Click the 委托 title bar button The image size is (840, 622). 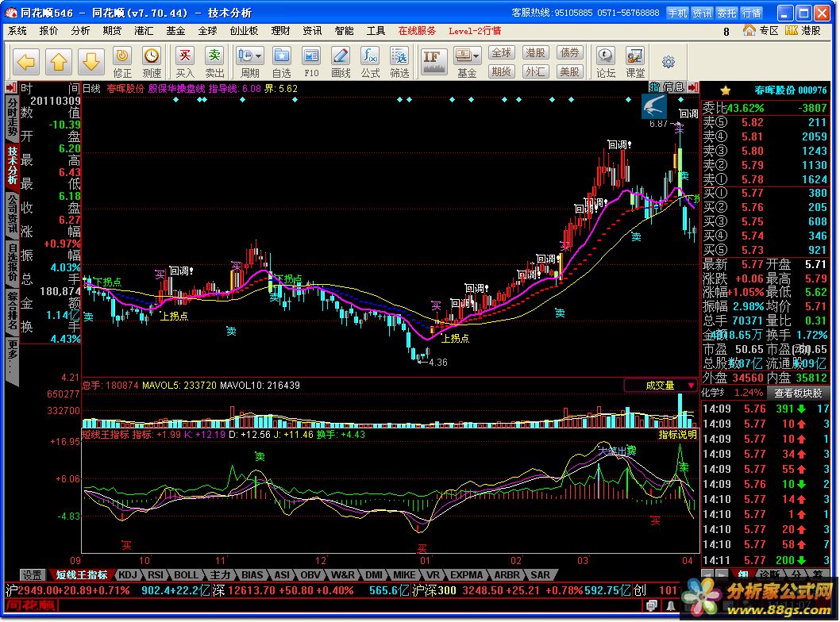click(726, 13)
